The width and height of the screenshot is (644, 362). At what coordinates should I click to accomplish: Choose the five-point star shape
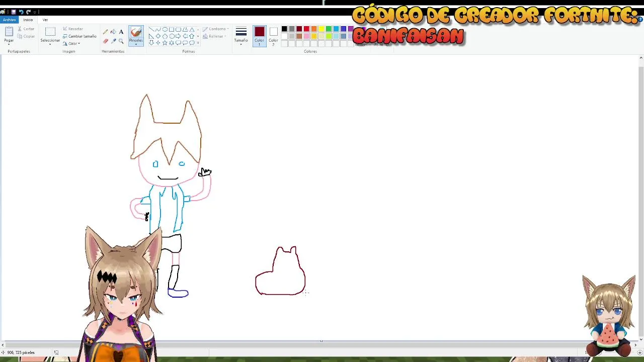[x=165, y=43]
